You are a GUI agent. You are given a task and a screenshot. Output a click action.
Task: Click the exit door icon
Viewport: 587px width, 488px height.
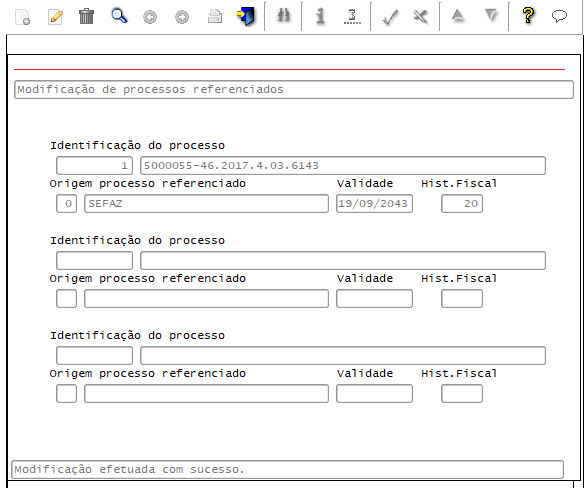246,16
